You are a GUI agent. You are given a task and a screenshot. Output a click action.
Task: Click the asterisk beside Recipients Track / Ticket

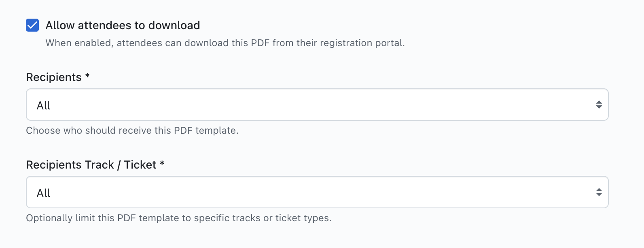point(162,164)
